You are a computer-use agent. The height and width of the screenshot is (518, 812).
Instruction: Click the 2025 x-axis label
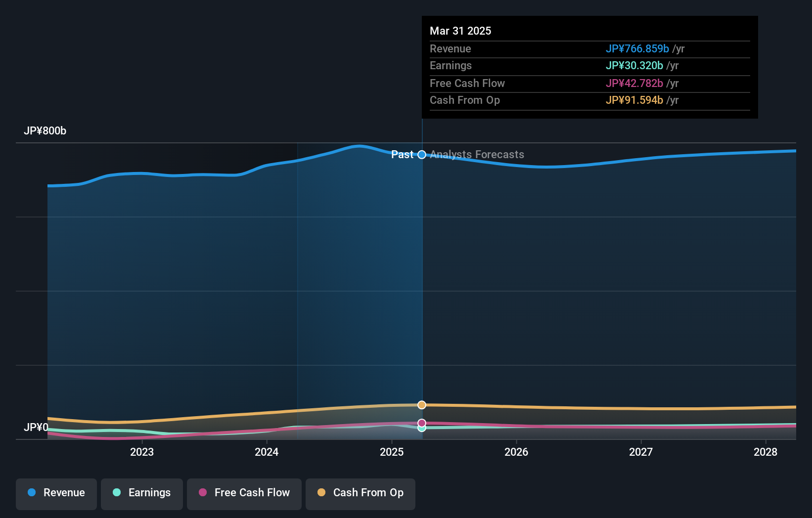point(392,452)
